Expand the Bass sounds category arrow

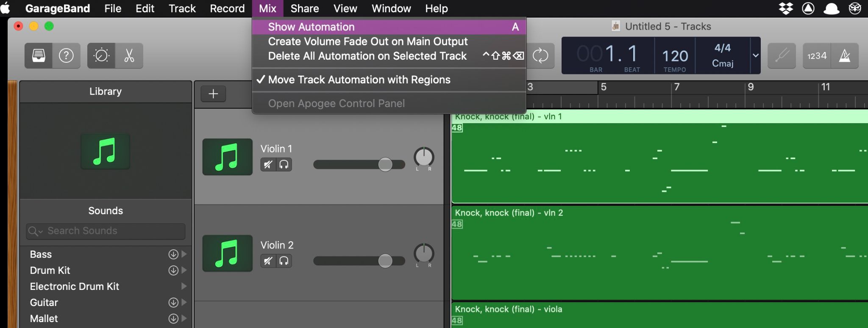(184, 254)
